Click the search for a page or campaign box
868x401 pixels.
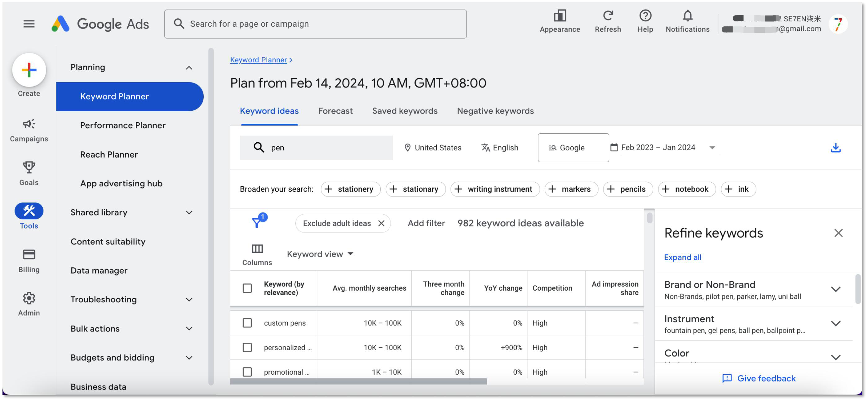315,24
